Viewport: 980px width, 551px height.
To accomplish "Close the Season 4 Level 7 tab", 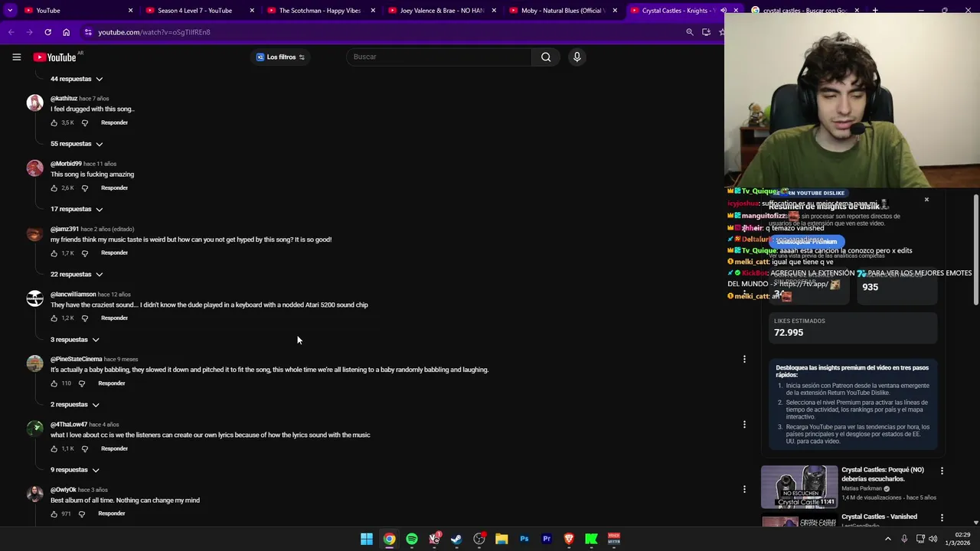I will pyautogui.click(x=252, y=11).
